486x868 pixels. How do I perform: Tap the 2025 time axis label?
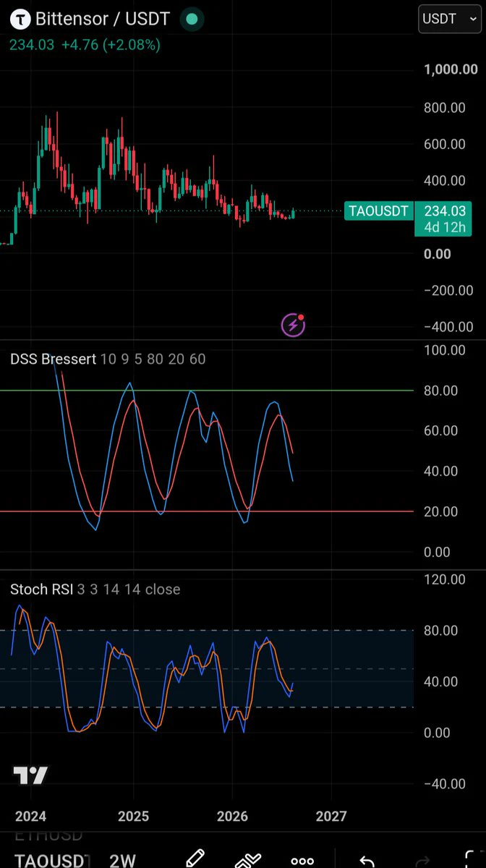[133, 817]
